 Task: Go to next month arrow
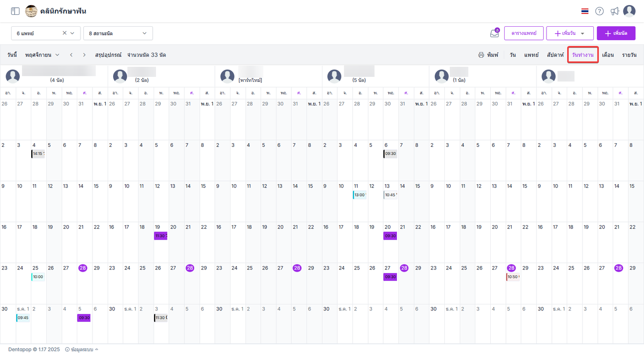click(84, 55)
